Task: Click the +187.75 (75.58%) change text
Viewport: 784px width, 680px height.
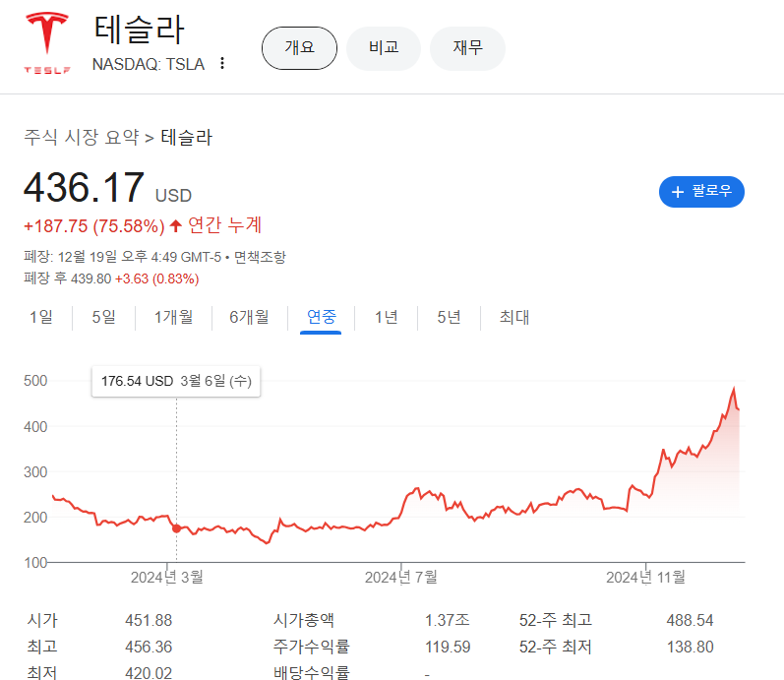Action: coord(94,226)
